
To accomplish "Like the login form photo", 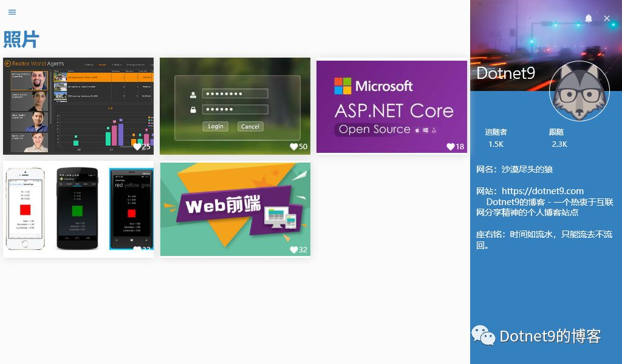I will pyautogui.click(x=294, y=147).
